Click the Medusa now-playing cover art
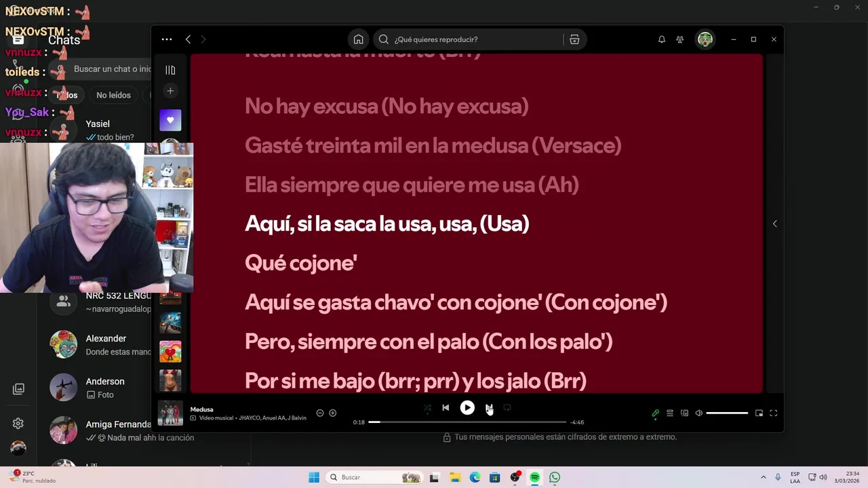868x488 pixels. click(170, 413)
